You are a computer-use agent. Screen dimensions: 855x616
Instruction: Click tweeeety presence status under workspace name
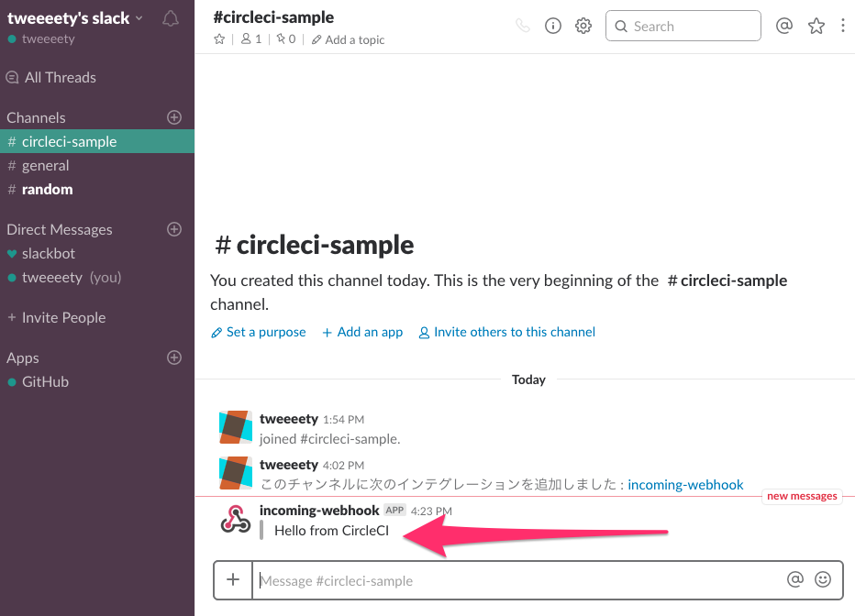[41, 39]
